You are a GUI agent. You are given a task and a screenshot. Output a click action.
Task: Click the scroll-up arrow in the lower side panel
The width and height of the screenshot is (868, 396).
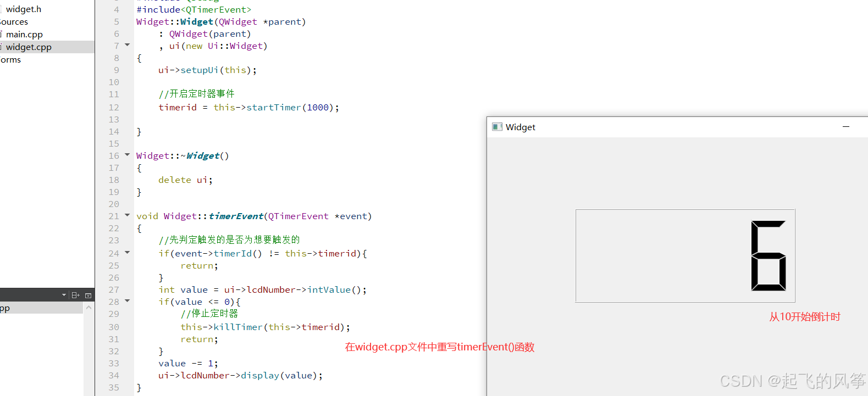(89, 308)
